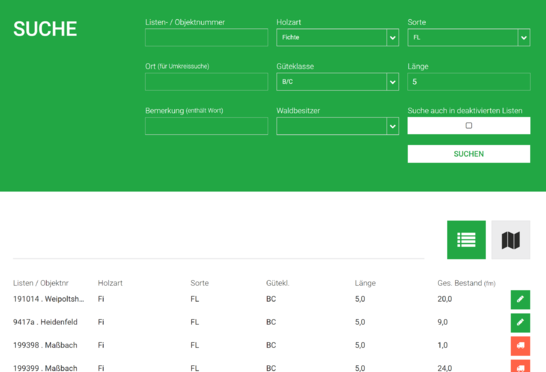Edit the 9417a Heidenfeld row with pencil icon
Image resolution: width=546 pixels, height=372 pixels.
point(521,323)
